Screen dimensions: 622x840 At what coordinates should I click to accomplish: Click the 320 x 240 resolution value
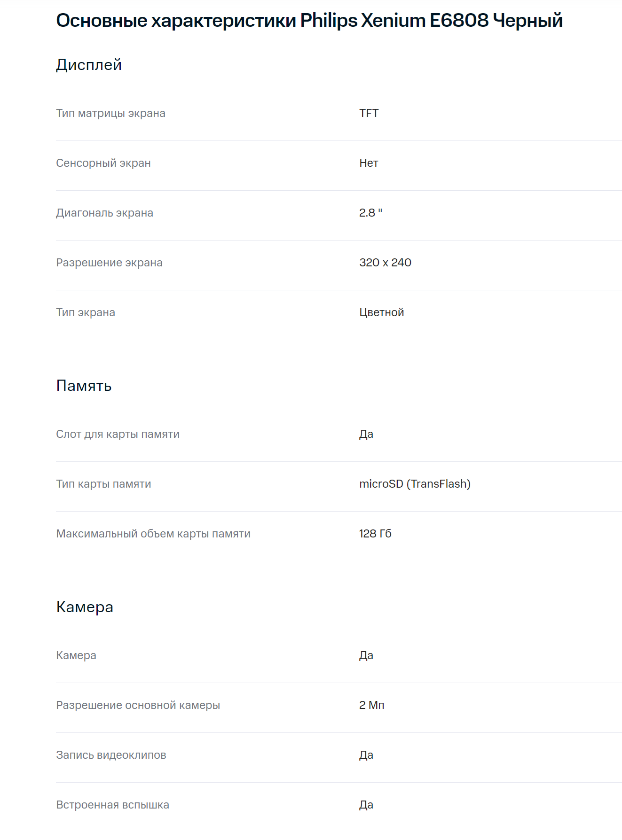coord(385,263)
